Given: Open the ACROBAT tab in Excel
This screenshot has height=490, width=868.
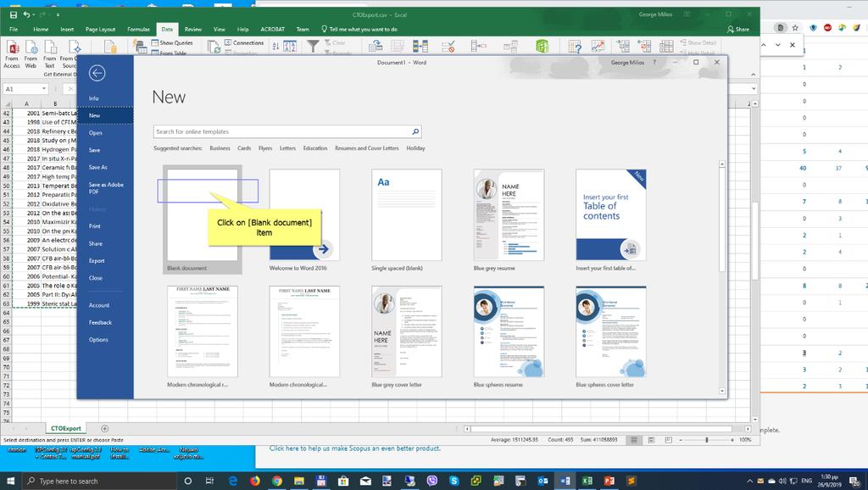Looking at the screenshot, I should click(272, 30).
